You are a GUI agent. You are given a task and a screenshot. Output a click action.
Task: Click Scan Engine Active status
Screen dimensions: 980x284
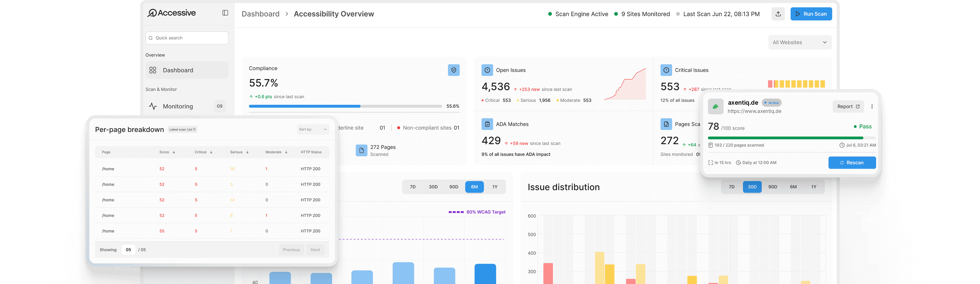click(x=578, y=14)
